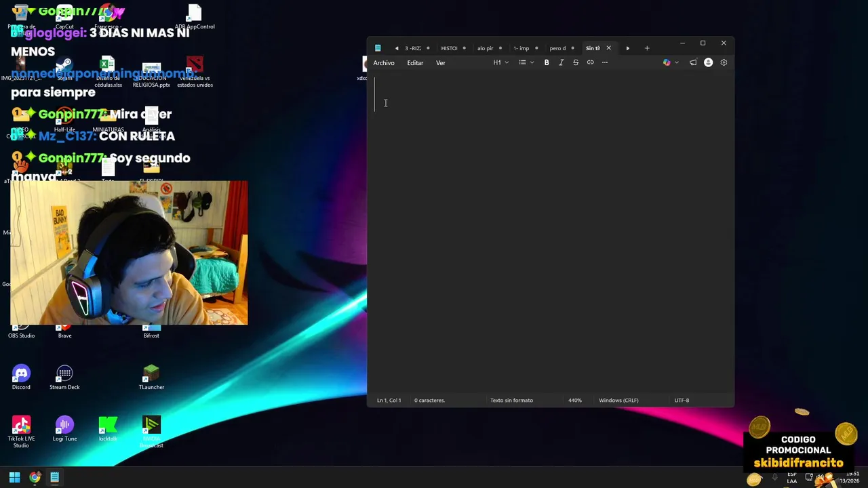Select the ADB AppControl desktop file
Image resolution: width=868 pixels, height=488 pixels.
tap(195, 18)
